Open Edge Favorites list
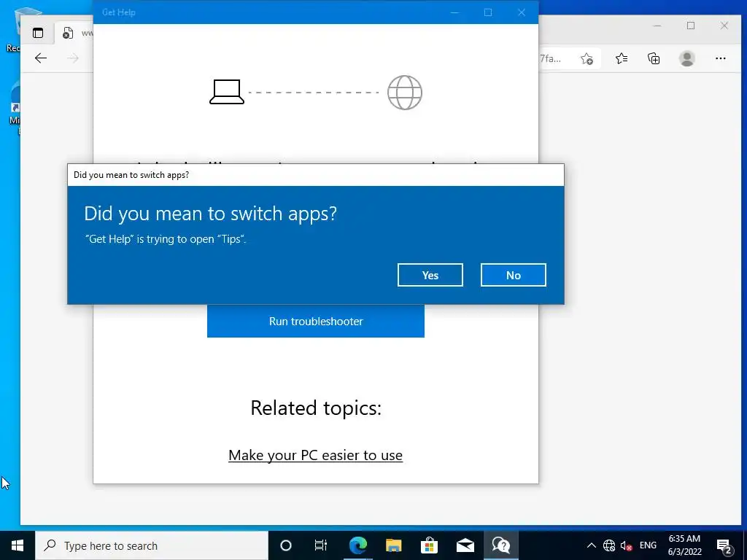Image resolution: width=747 pixels, height=560 pixels. [622, 58]
